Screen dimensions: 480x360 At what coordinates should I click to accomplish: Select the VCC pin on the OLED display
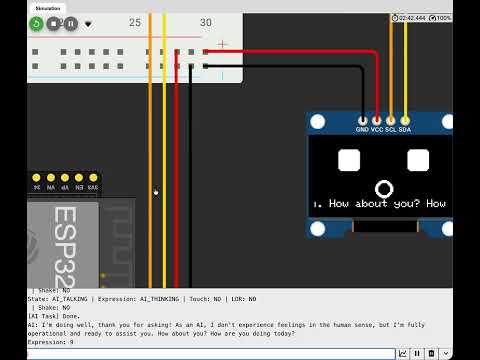(377, 120)
